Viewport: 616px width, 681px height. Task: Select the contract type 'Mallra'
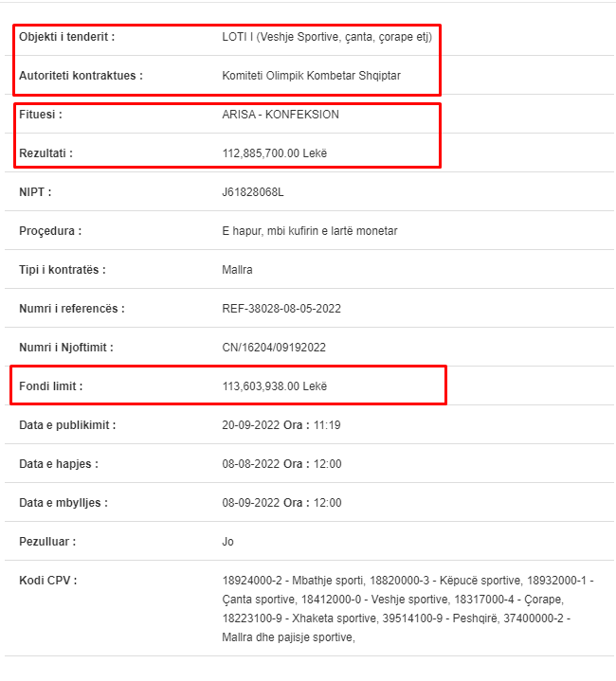[237, 270]
